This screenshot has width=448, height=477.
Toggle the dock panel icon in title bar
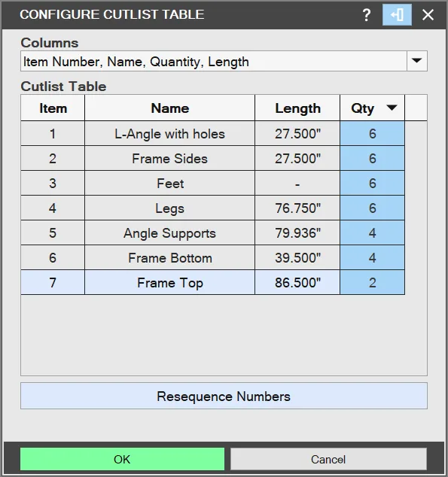click(397, 14)
